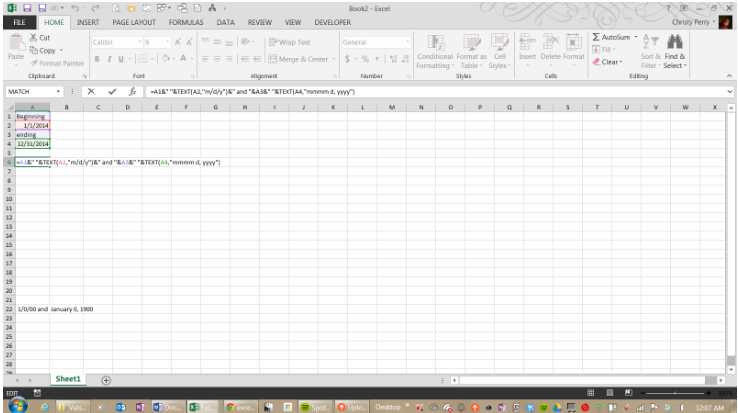This screenshot has width=738, height=413.
Task: Undo the last action in the title bar
Action: pyautogui.click(x=75, y=8)
